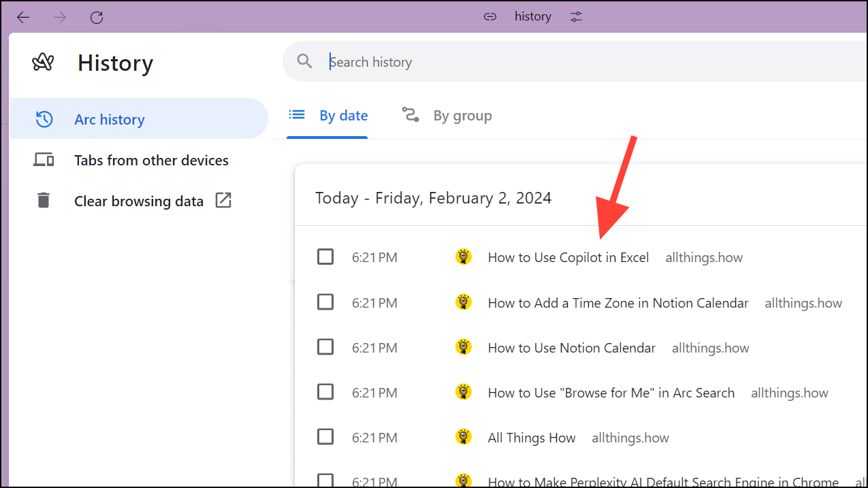Open 'Browse for Me' in Arc Search link
Screen dimensions: 868x488
pyautogui.click(x=611, y=393)
